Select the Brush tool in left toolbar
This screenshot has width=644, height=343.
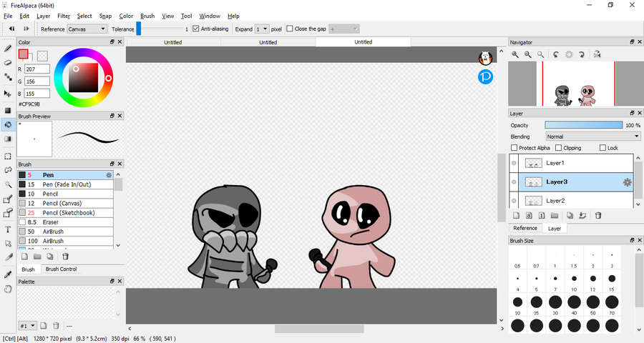pos(8,49)
